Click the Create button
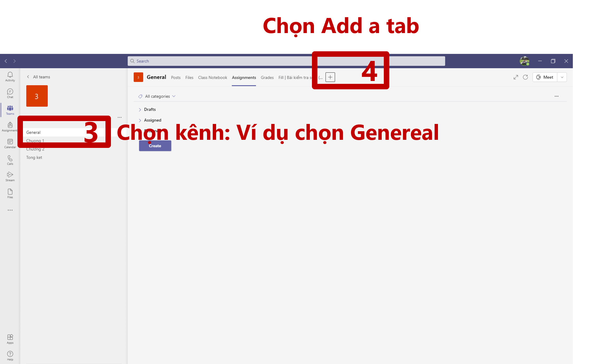 pyautogui.click(x=155, y=146)
